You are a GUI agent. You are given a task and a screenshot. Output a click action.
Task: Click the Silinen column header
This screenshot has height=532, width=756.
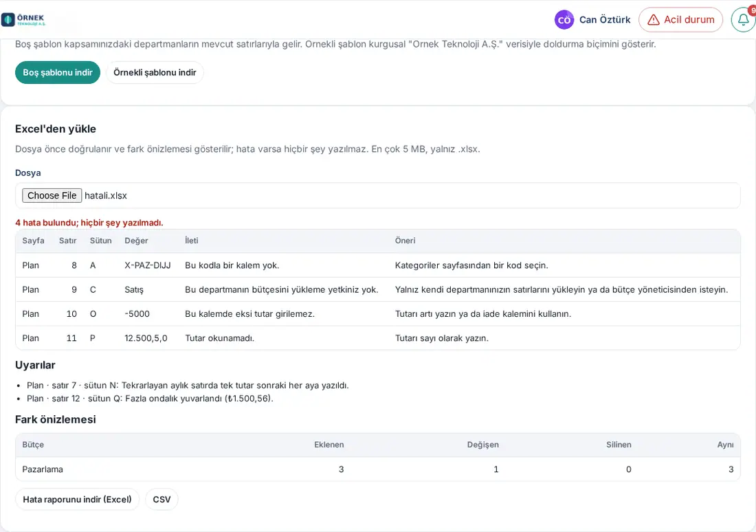(x=619, y=445)
